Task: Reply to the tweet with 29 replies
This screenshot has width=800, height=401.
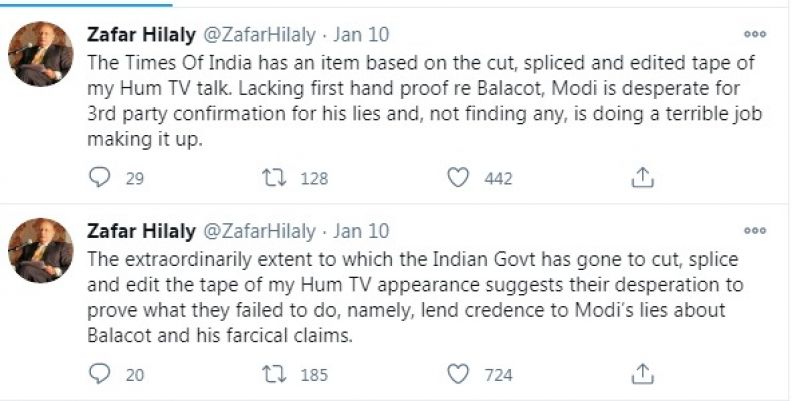Action: [x=101, y=178]
